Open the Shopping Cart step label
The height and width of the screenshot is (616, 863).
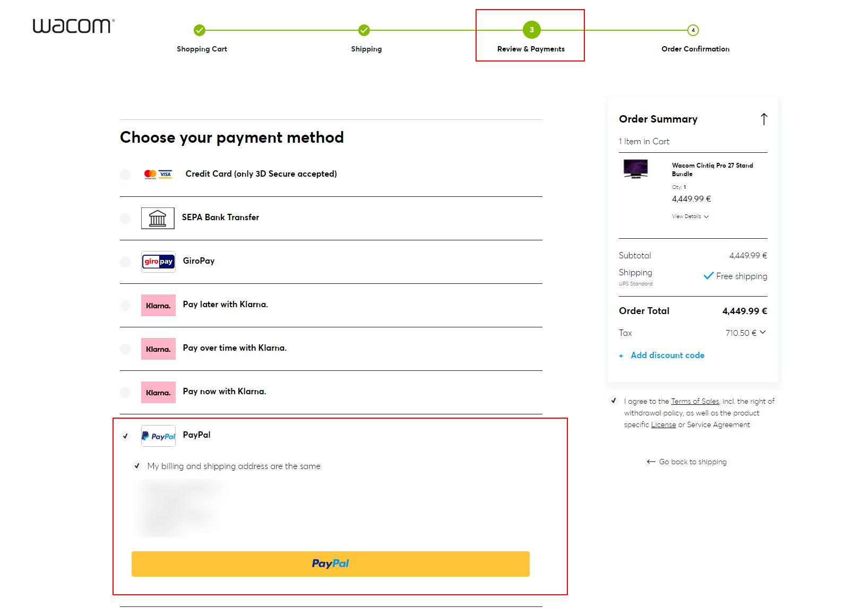[202, 49]
